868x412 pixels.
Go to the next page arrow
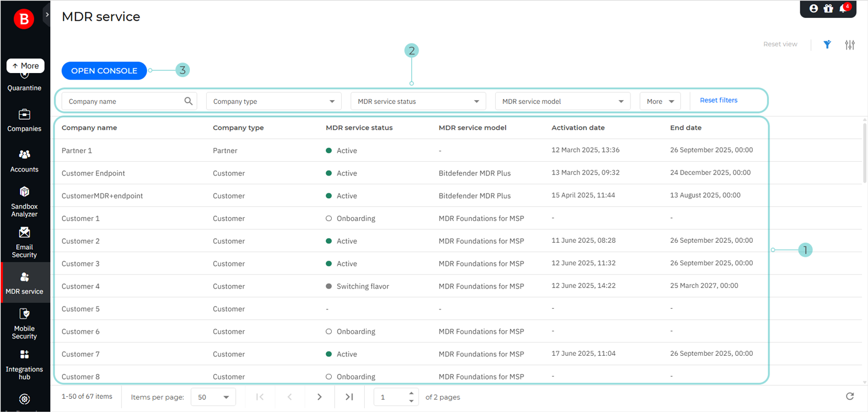pos(320,397)
